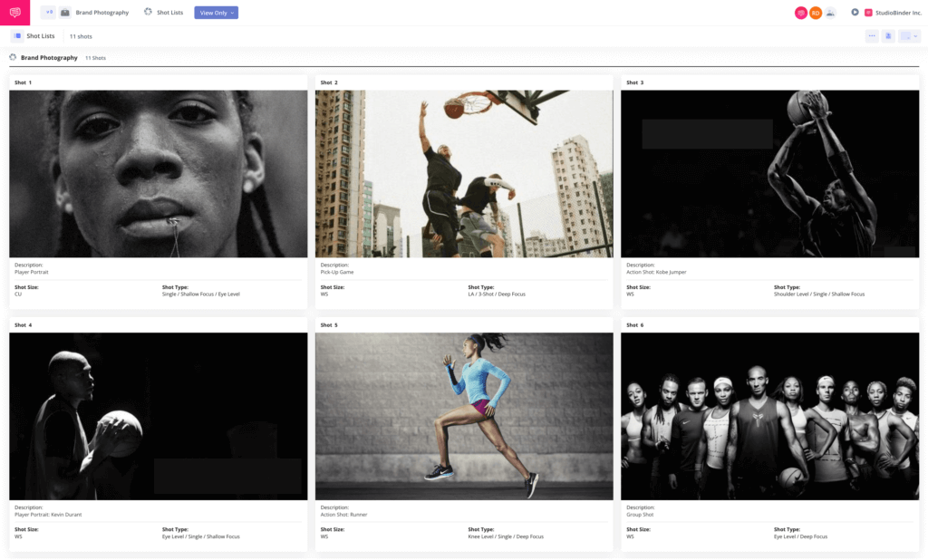This screenshot has height=560, width=928.
Task: Click the version badge next to the logo
Action: tap(48, 12)
